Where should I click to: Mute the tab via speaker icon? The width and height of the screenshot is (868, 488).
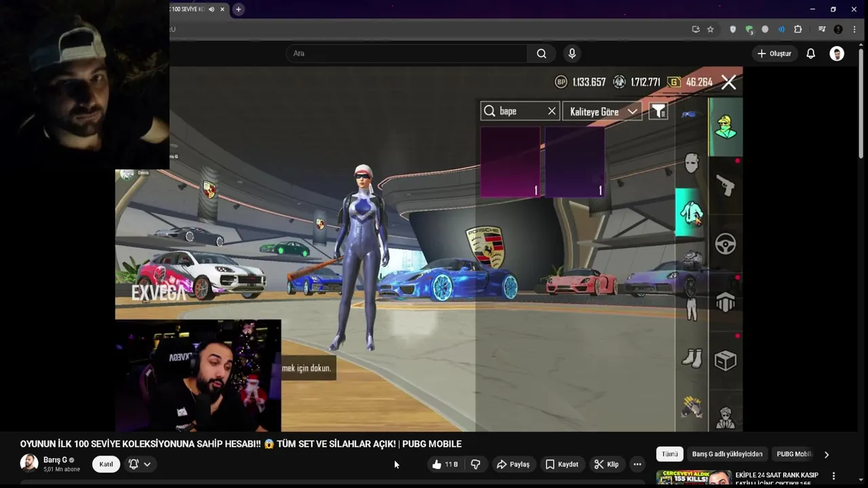click(x=212, y=9)
